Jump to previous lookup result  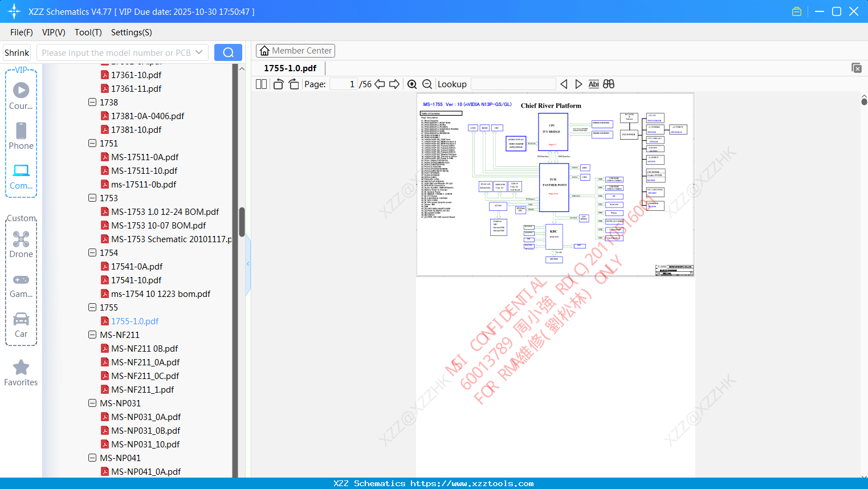564,84
